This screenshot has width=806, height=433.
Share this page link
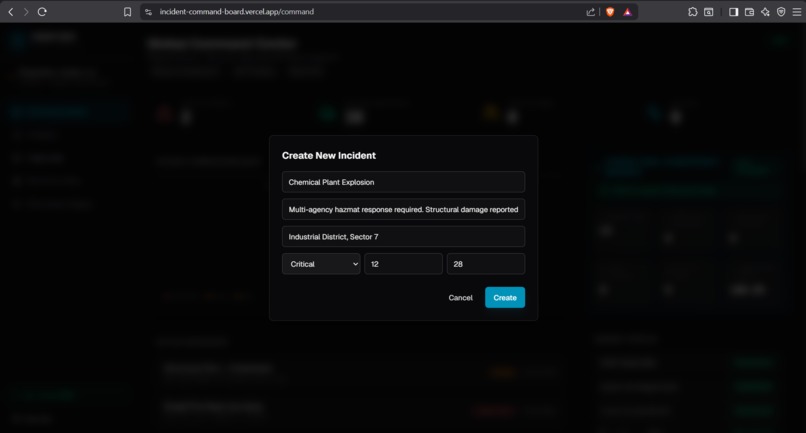(591, 12)
